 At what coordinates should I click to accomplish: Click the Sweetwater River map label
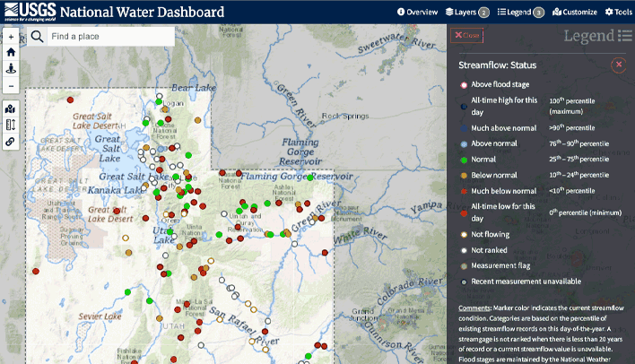coord(396,42)
